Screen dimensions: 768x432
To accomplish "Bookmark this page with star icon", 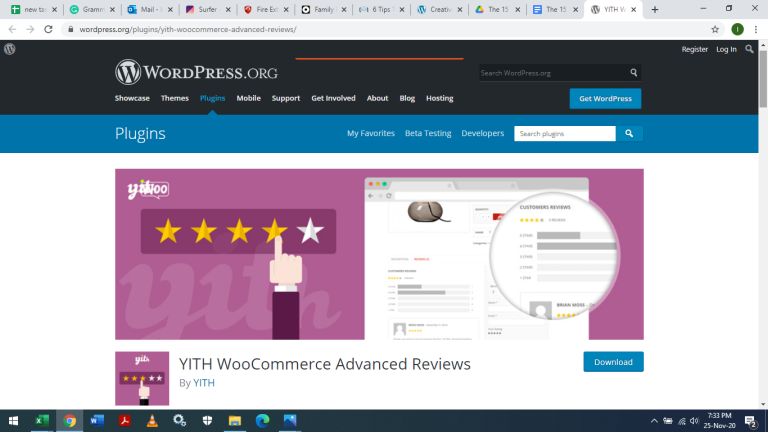I will tap(715, 29).
